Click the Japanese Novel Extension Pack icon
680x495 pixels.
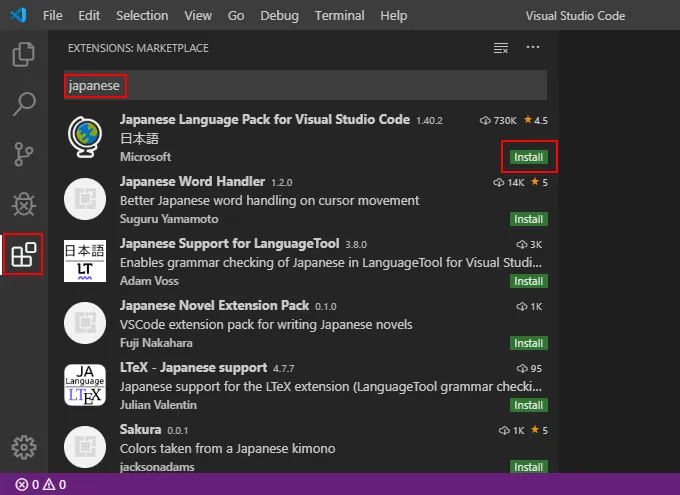point(85,323)
